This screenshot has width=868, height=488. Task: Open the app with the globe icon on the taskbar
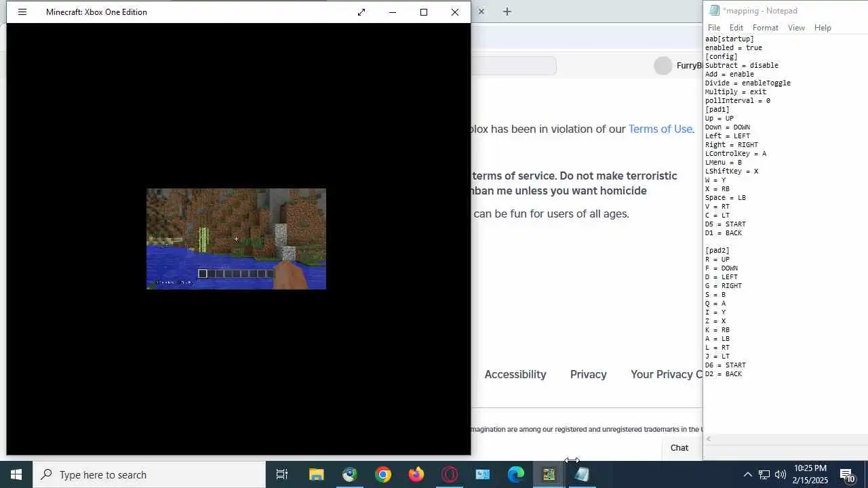tap(350, 474)
